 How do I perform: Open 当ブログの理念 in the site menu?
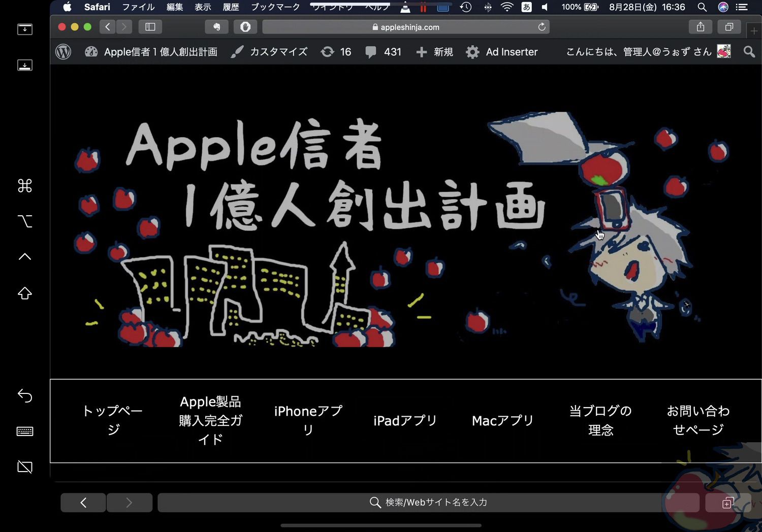click(600, 420)
